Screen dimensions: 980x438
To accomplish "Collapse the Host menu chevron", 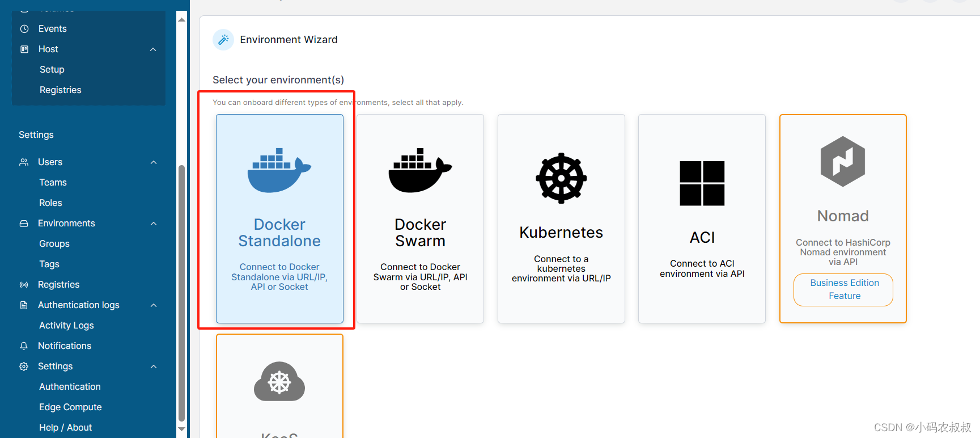I will point(153,49).
